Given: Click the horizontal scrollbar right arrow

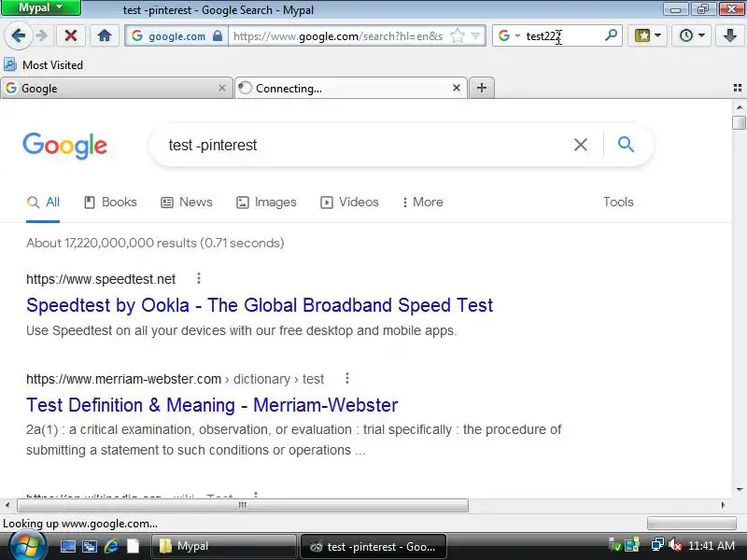Looking at the screenshot, I should [x=723, y=505].
